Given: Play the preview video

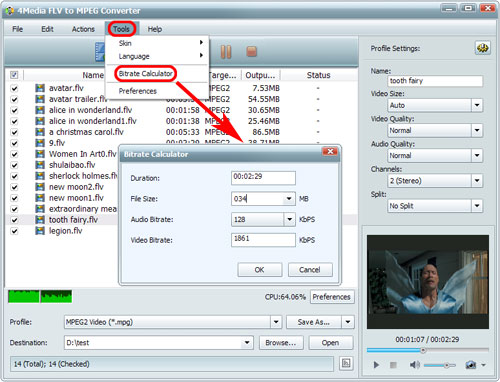Looking at the screenshot, I should tap(376, 365).
